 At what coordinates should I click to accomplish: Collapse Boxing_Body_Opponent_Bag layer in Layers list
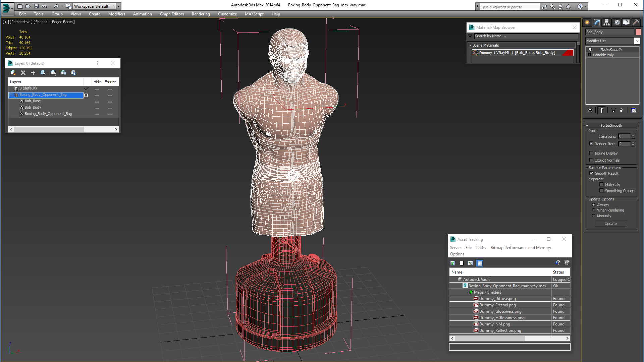click(11, 95)
